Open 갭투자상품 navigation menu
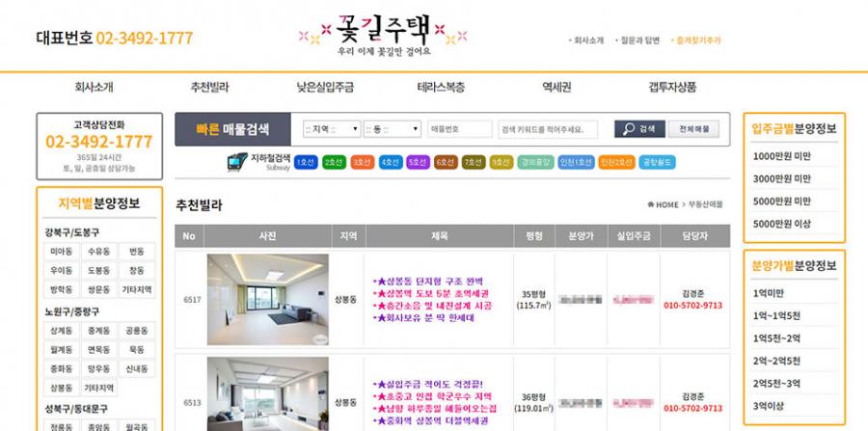This screenshot has height=431, width=868. (672, 87)
